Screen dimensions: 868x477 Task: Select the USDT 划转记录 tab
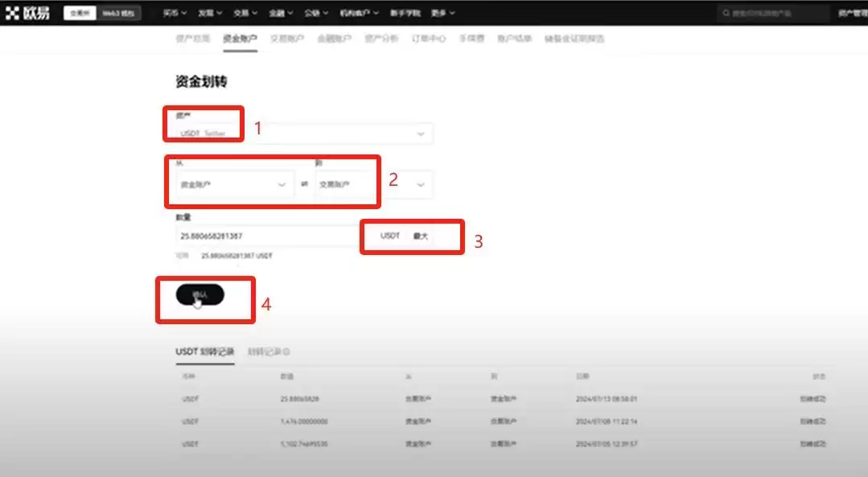click(204, 352)
